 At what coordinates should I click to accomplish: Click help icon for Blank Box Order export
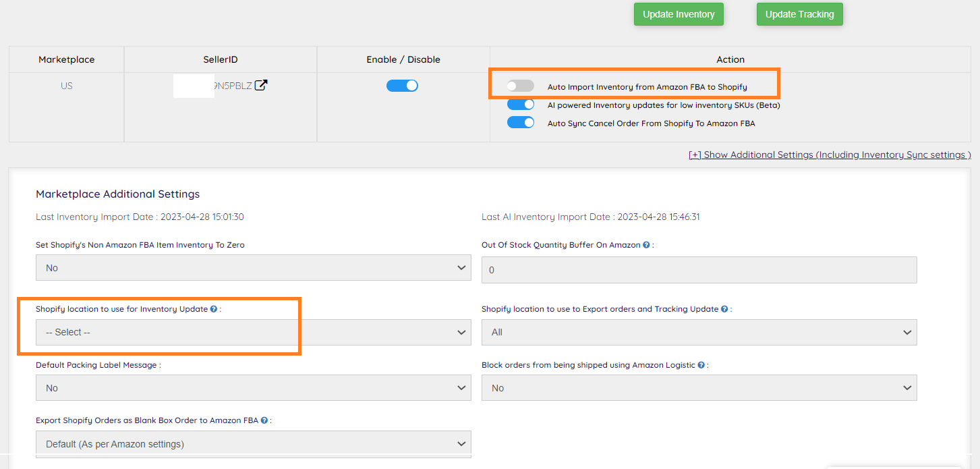[264, 420]
